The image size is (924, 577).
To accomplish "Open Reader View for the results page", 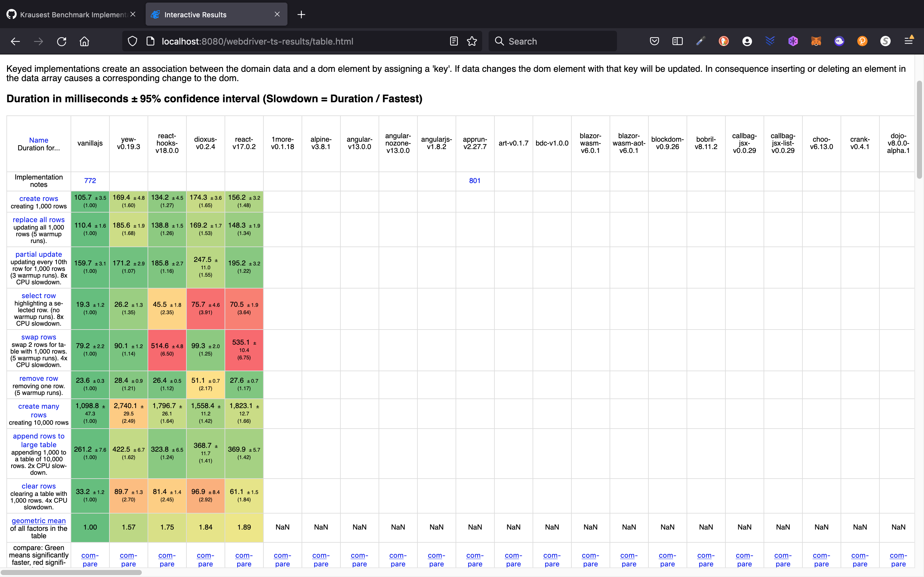I will click(x=453, y=41).
